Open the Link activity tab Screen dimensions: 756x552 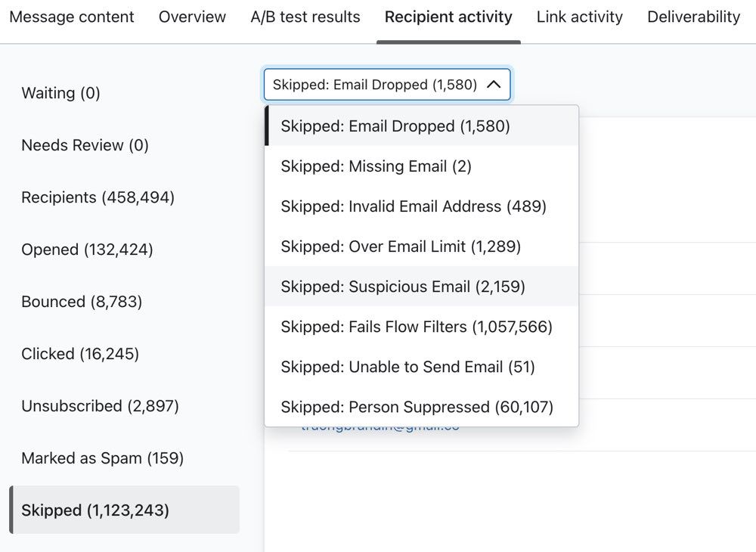pos(579,17)
